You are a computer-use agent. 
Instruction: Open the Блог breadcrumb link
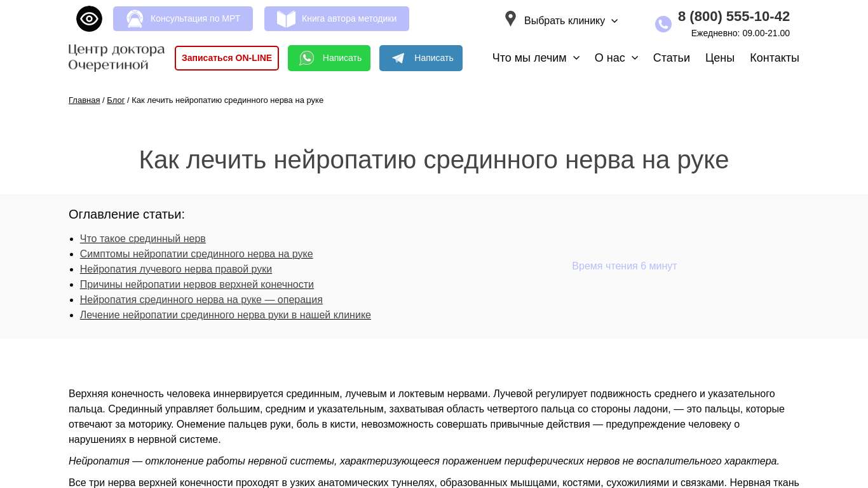click(116, 100)
